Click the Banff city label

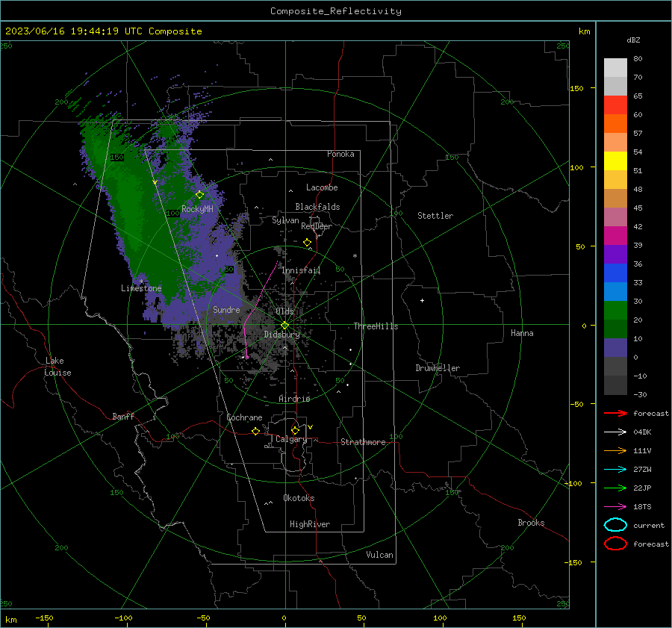pyautogui.click(x=123, y=416)
